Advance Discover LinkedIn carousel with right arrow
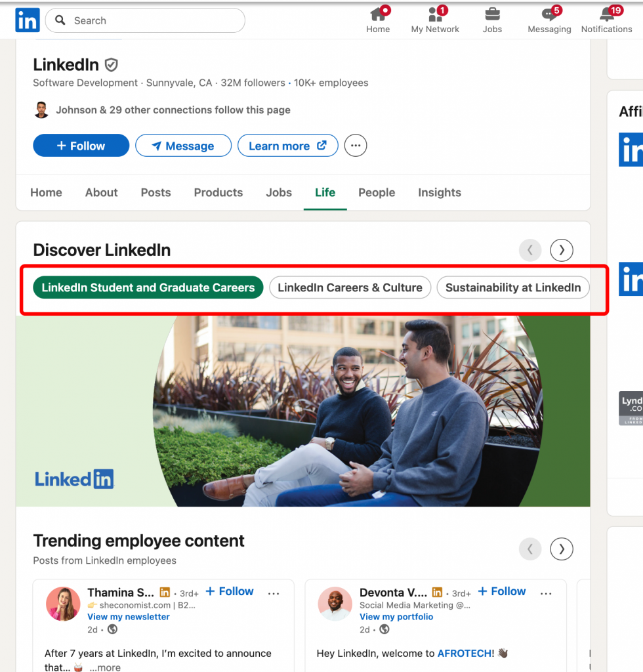Image resolution: width=643 pixels, height=672 pixels. [x=561, y=250]
